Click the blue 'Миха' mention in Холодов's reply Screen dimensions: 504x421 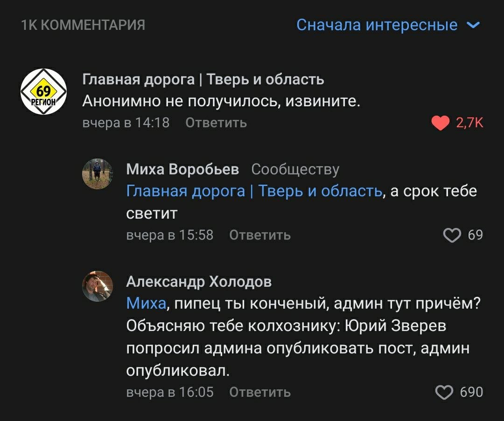146,304
